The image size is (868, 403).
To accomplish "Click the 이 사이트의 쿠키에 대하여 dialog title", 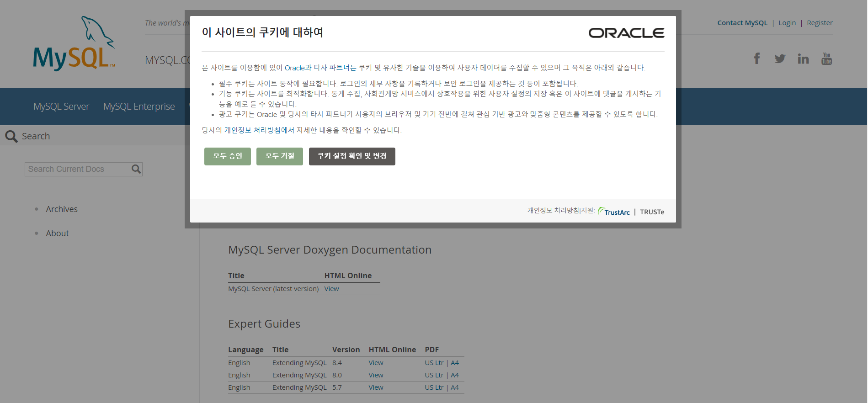I will coord(262,32).
